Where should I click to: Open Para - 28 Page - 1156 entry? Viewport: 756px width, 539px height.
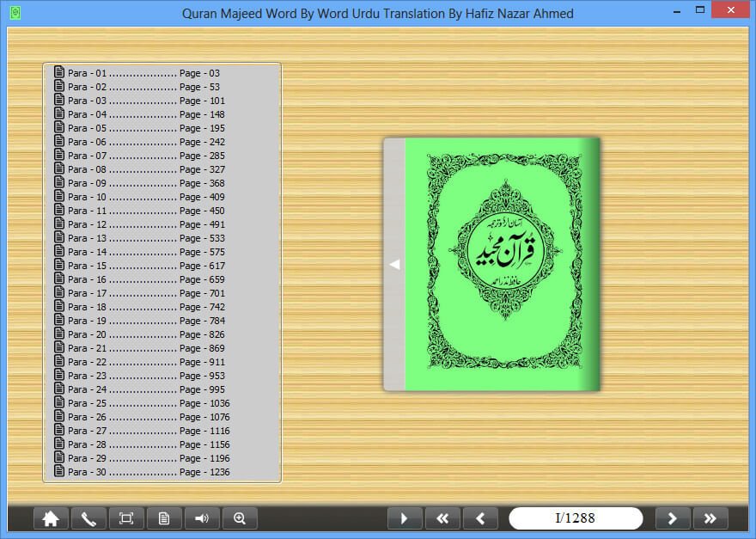(142, 444)
